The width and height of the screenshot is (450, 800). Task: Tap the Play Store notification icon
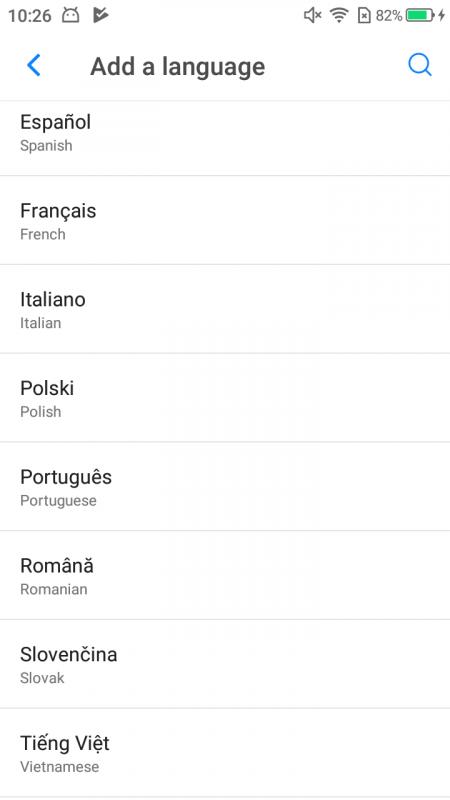coord(101,16)
